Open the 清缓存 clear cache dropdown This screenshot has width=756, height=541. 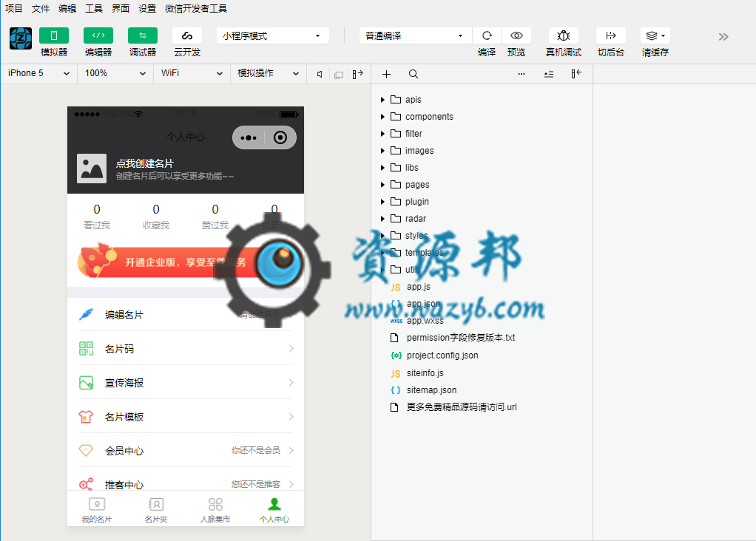click(655, 35)
